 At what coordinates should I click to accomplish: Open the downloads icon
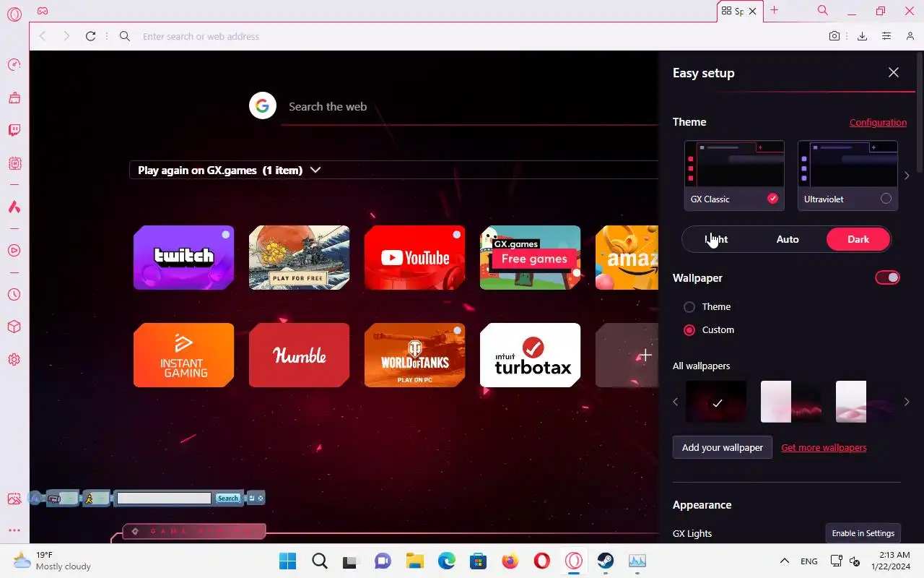[862, 36]
